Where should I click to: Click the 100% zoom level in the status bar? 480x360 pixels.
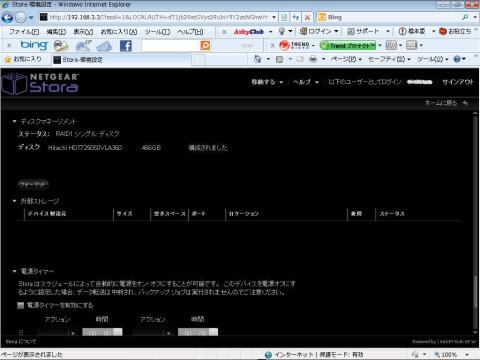449,355
